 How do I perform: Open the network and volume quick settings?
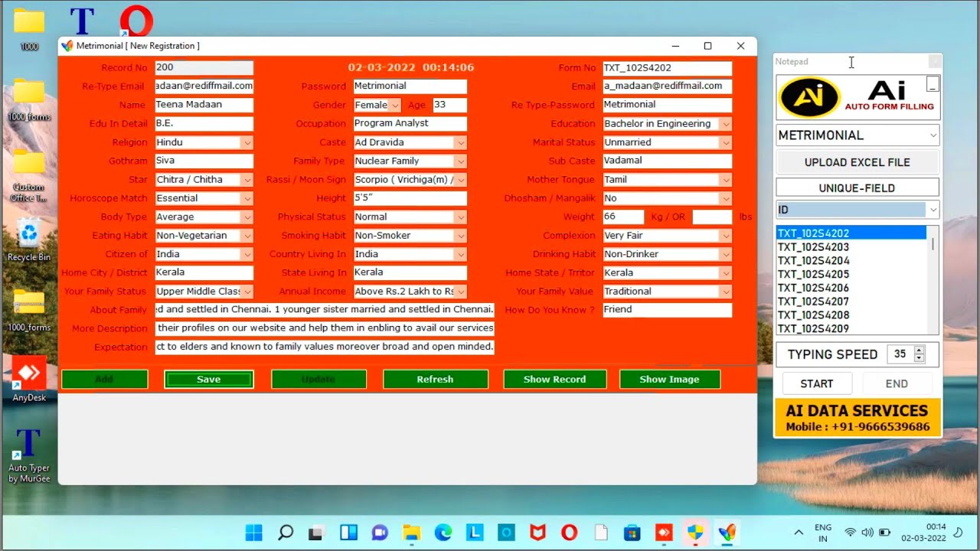tap(867, 532)
